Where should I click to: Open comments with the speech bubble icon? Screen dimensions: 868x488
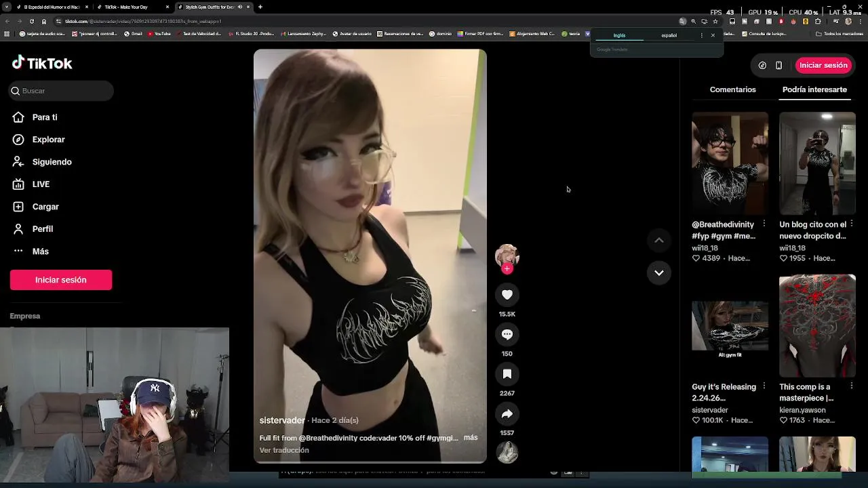507,334
